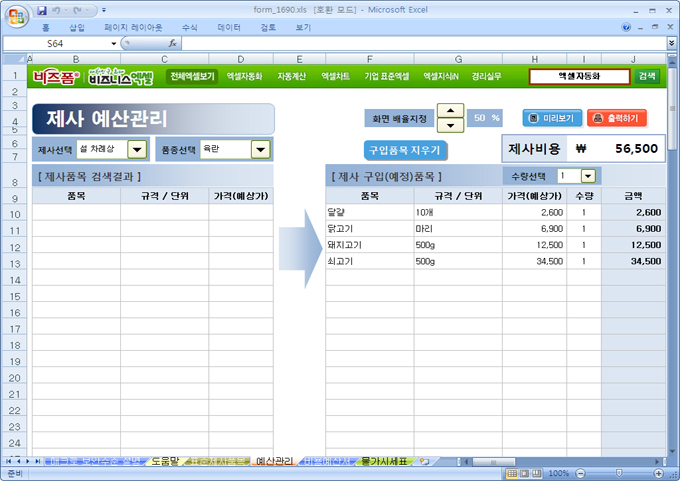Click the Select All corner button
Screen dimensions: 680x481
[15, 59]
